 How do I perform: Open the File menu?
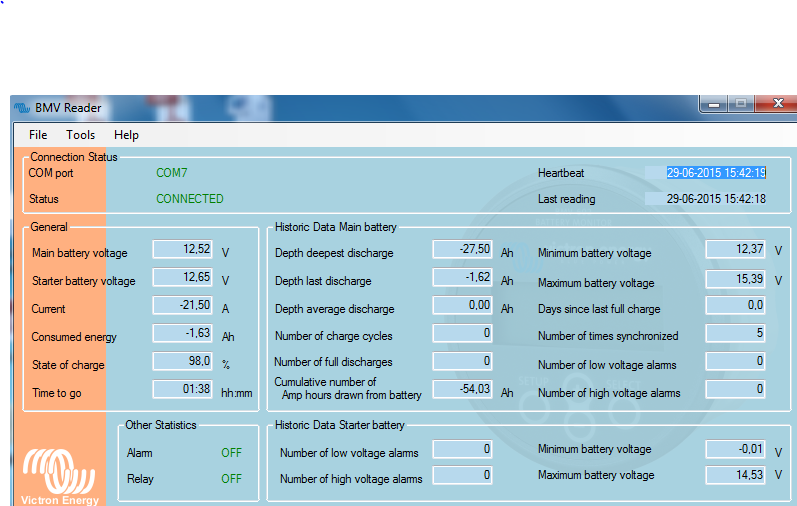[x=38, y=135]
